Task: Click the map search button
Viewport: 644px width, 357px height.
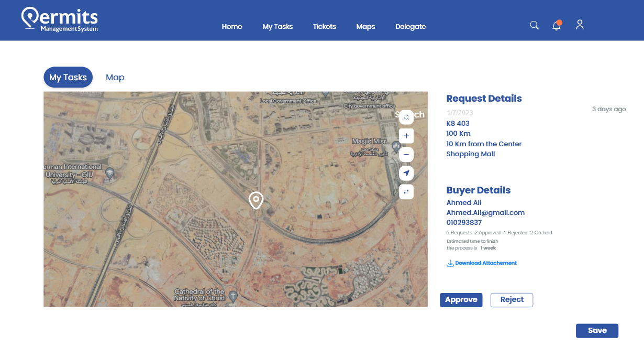Action: 406,117
